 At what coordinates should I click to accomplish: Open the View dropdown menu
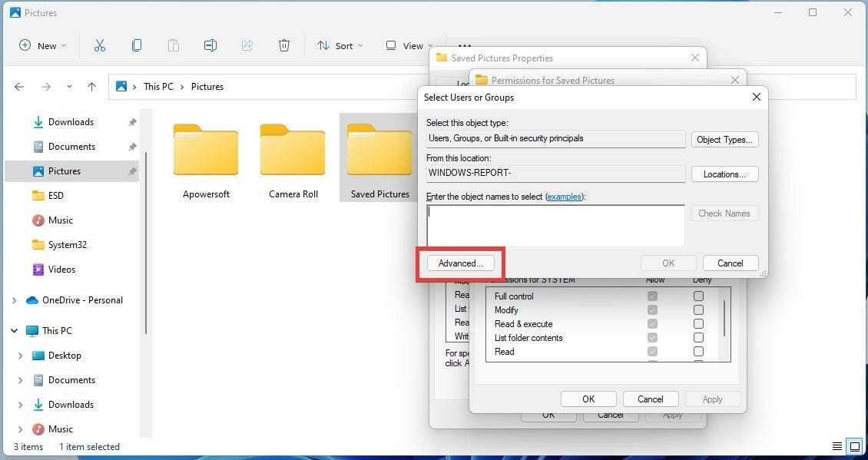pyautogui.click(x=409, y=46)
